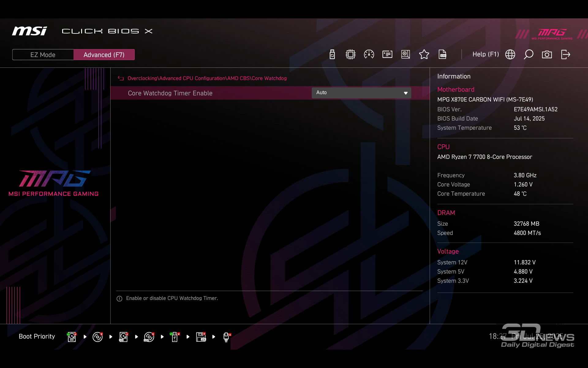This screenshot has height=368, width=588.
Task: Select the USB hard disk boot icon
Action: point(123,337)
